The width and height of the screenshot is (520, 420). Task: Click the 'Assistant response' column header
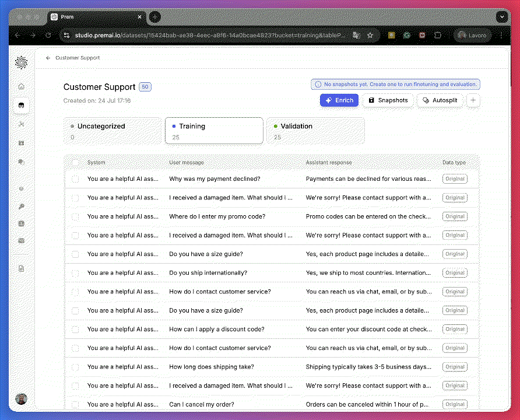329,163
